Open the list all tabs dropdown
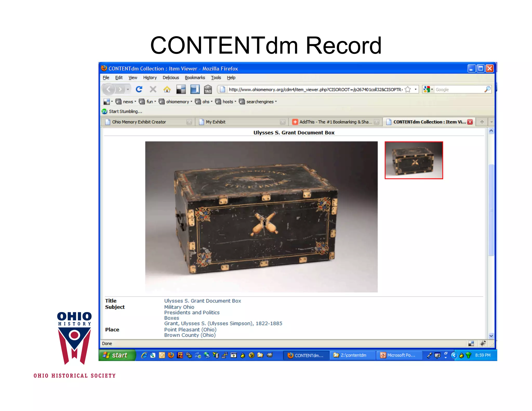Image resolution: width=532 pixels, height=411 pixels. [491, 122]
